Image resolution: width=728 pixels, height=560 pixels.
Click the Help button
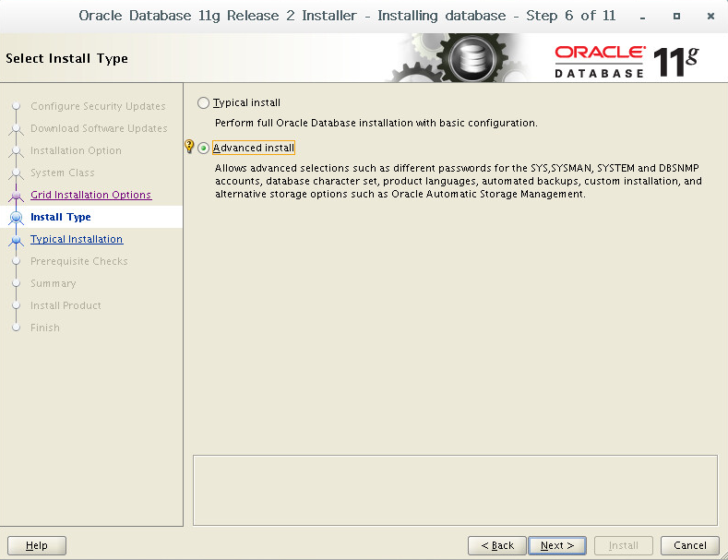(x=37, y=545)
